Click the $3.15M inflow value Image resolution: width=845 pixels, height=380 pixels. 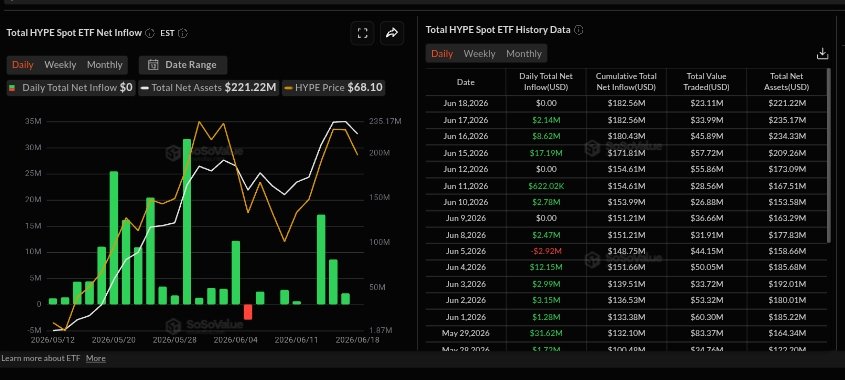546,300
